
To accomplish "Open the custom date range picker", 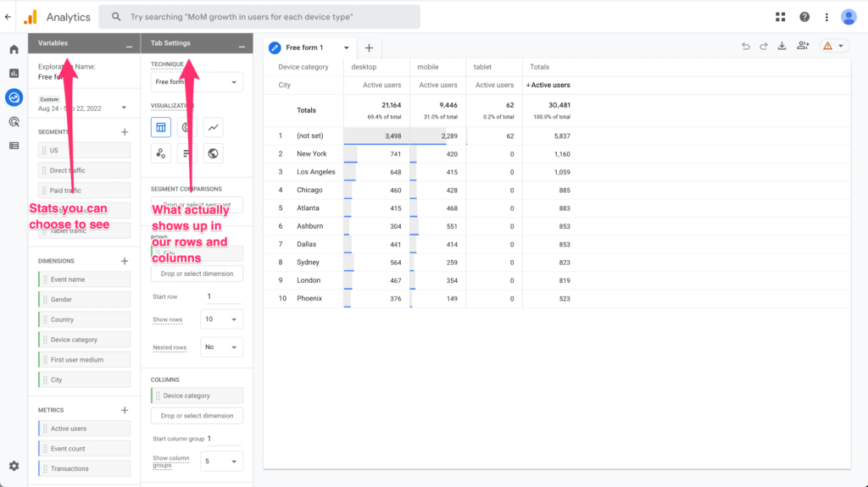I will click(x=82, y=108).
